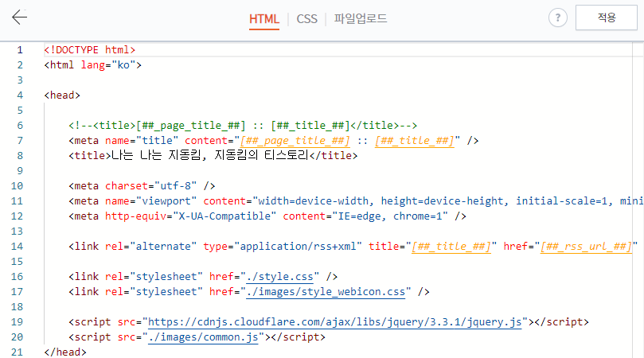Image resolution: width=644 pixels, height=358 pixels.
Task: Click the closing </head> tag
Action: pyautogui.click(x=65, y=352)
